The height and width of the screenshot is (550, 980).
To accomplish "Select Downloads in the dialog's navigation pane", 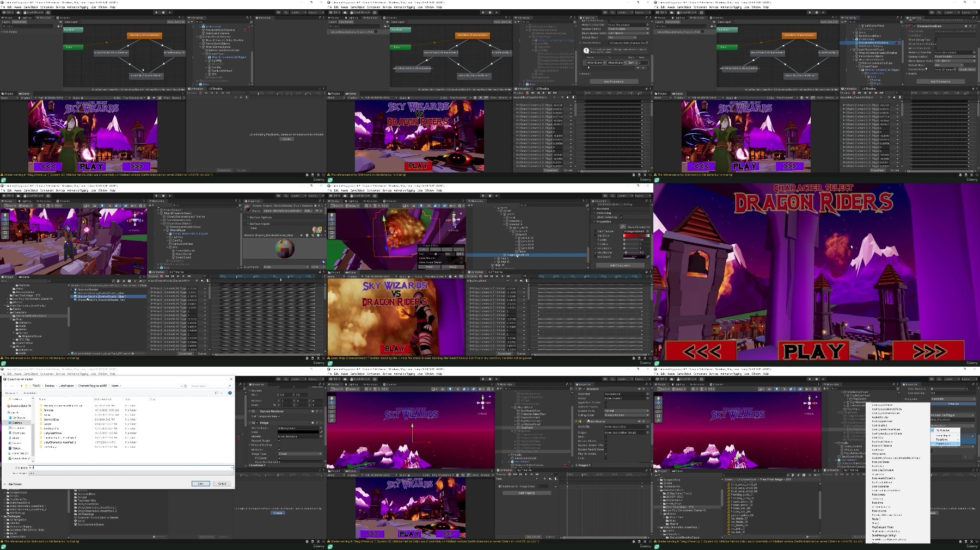I will point(19,433).
